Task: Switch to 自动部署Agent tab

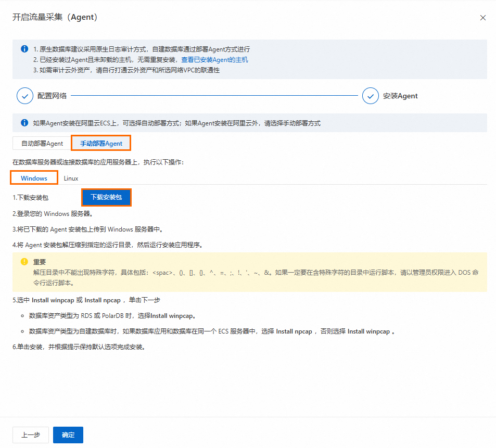Action: coord(42,143)
